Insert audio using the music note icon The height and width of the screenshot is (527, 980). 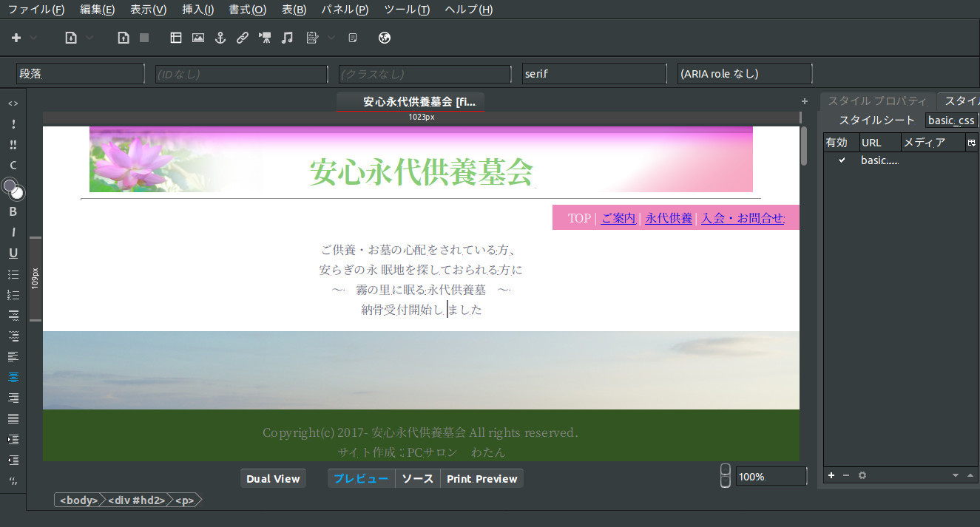coord(288,38)
